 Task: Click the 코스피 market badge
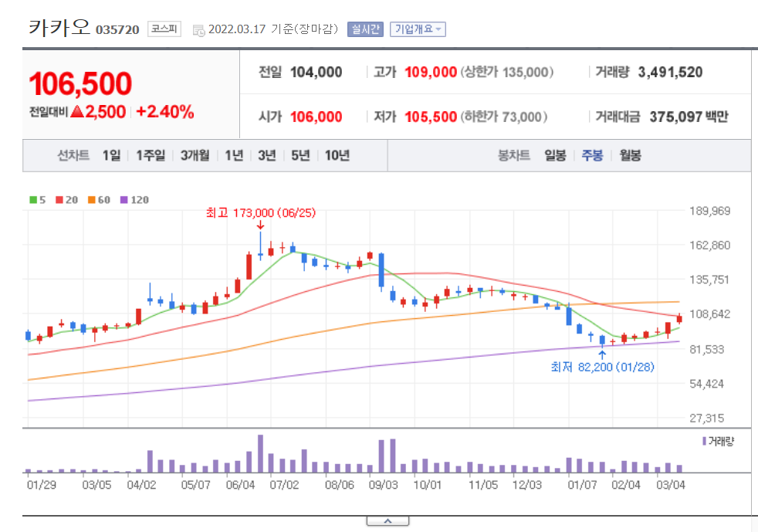(164, 29)
